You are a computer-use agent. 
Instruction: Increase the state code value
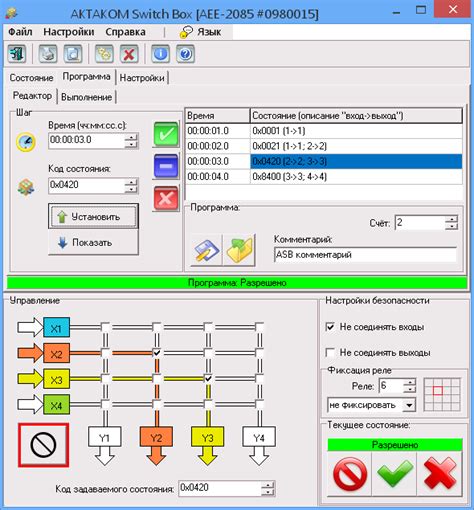131,182
